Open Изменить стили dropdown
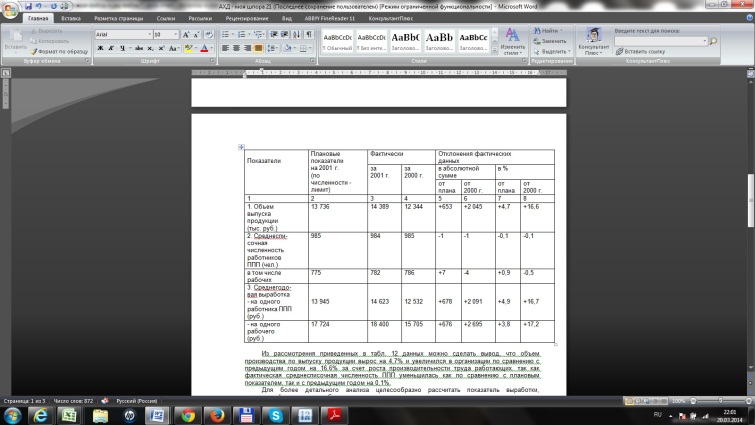This screenshot has width=755, height=425. tap(513, 41)
